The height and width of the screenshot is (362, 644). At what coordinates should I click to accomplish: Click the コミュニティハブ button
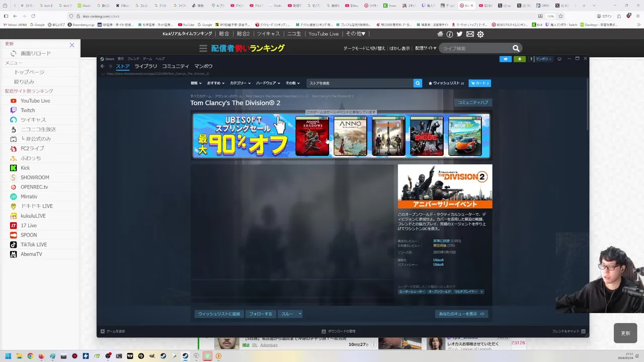pos(473,103)
